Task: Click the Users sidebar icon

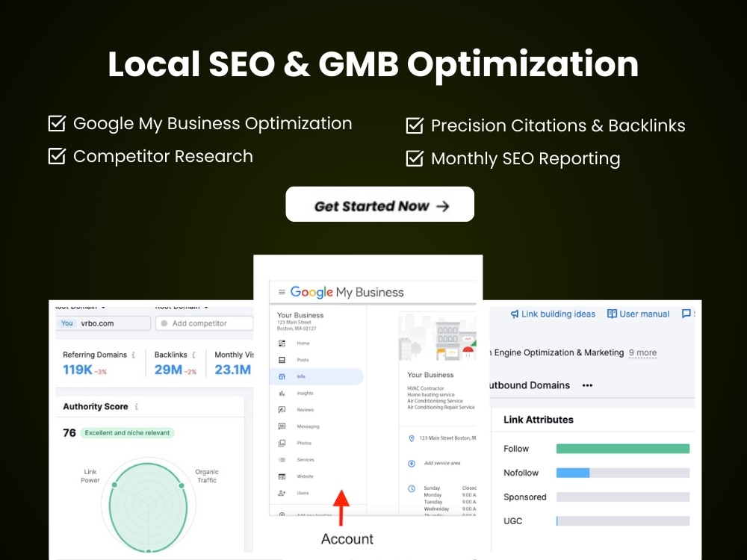Action: [x=282, y=493]
